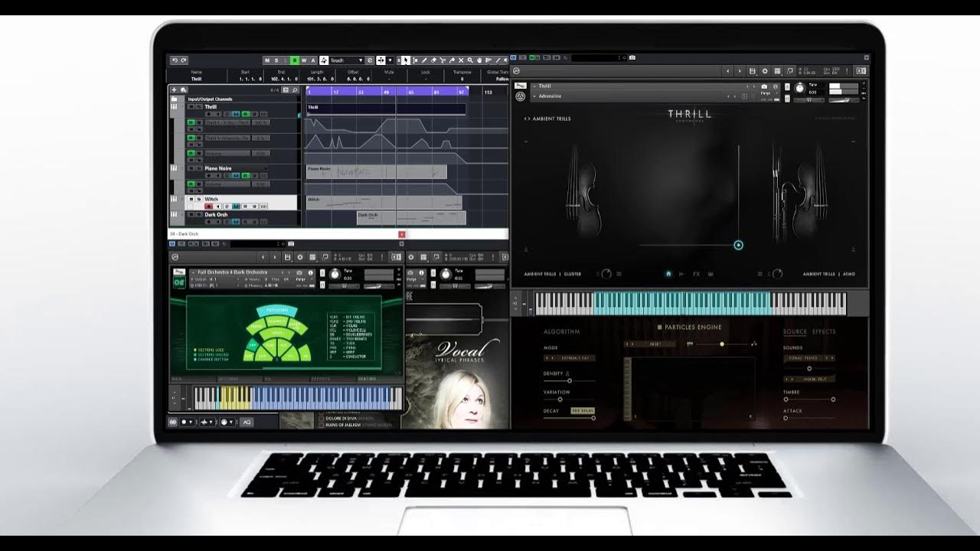Viewport: 980px width, 551px height.
Task: Open the Noise Felt sound dropdown
Action: click(809, 379)
